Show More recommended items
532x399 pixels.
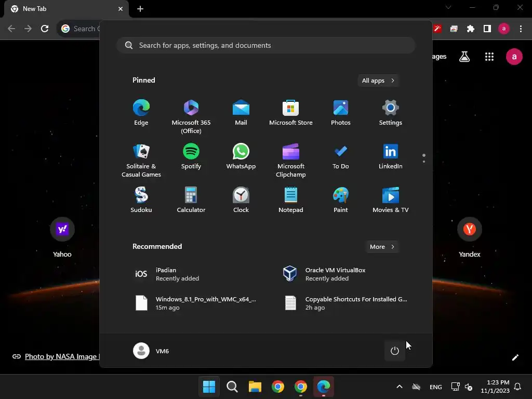coord(382,247)
